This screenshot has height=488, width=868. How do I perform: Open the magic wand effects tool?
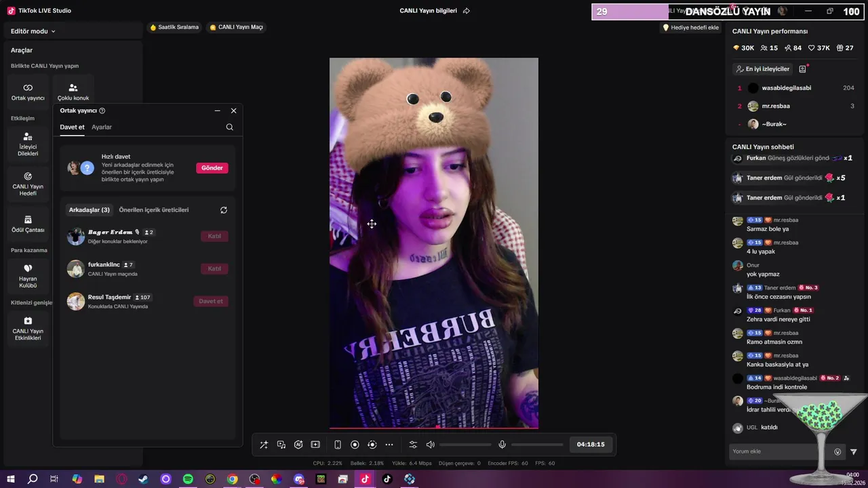pos(264,445)
